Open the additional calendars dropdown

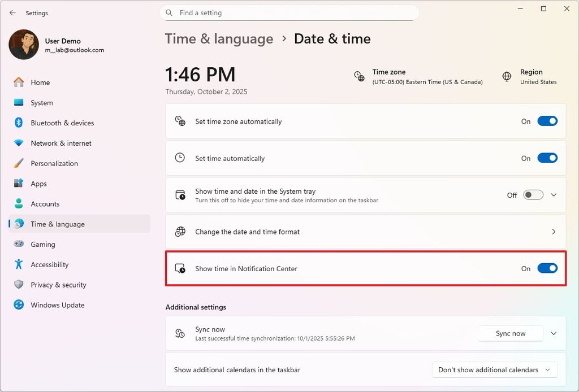pos(494,369)
